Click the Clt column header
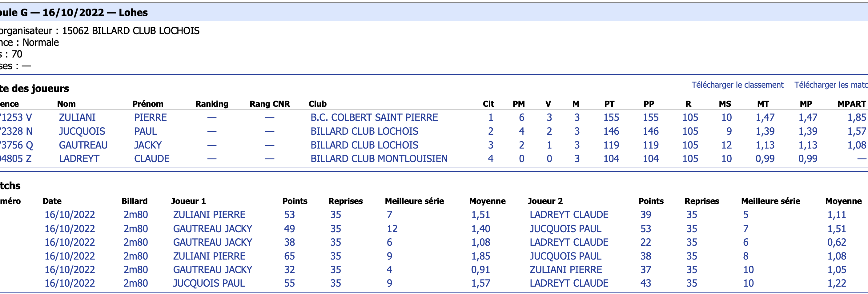Viewport: 868px width, 294px height. pyautogui.click(x=488, y=104)
